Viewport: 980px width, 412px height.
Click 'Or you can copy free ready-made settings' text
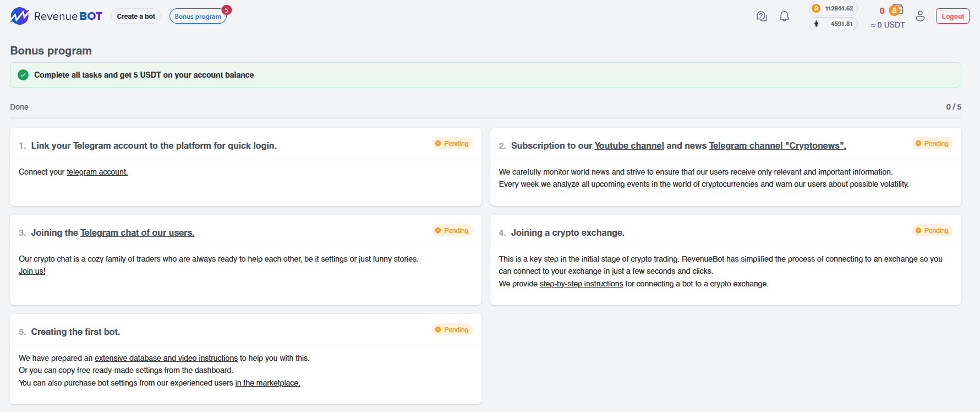(x=126, y=370)
